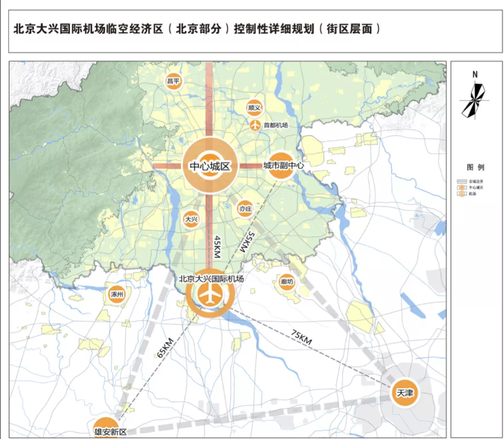Click the 亦庄 orange circle marker
The width and height of the screenshot is (504, 439).
(x=245, y=209)
